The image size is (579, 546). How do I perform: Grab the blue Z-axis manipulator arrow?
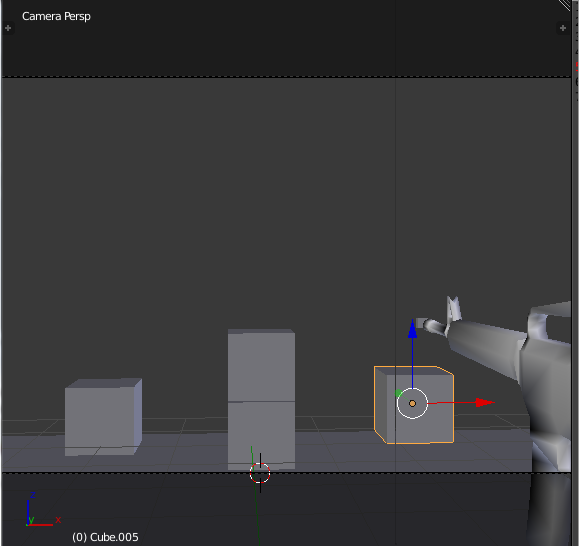(412, 329)
